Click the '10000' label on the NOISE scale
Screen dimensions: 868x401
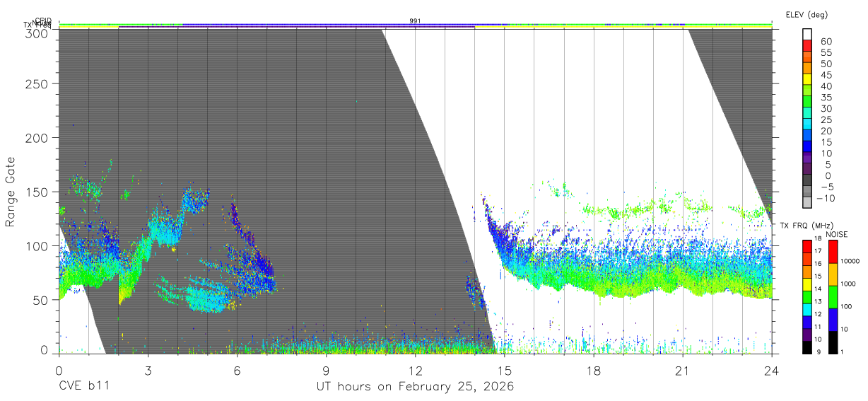[x=850, y=262]
